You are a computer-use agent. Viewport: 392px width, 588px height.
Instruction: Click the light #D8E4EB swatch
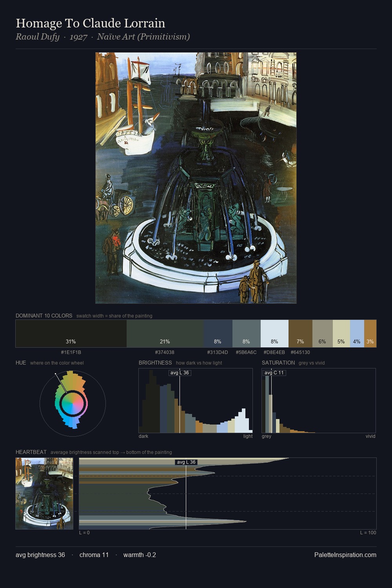pos(274,334)
